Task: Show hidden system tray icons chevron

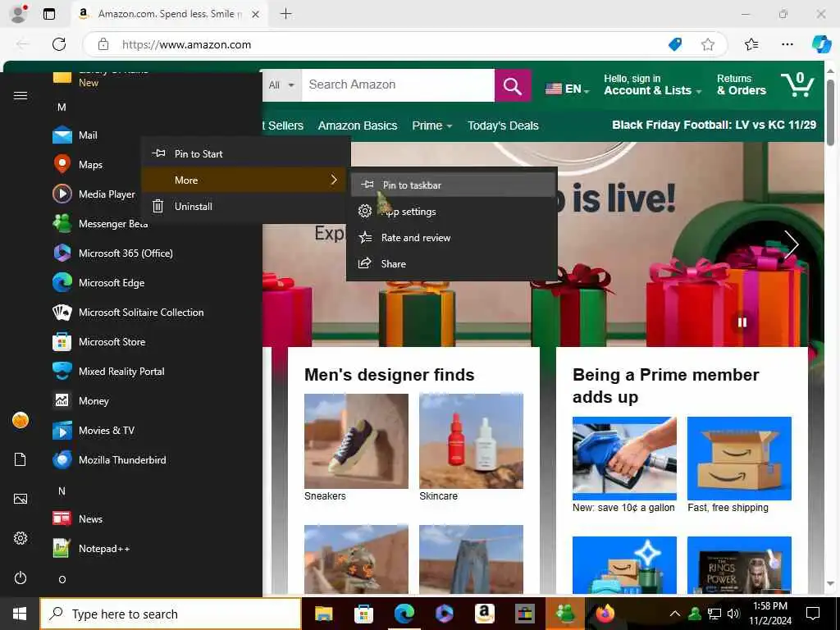Action: click(x=675, y=614)
